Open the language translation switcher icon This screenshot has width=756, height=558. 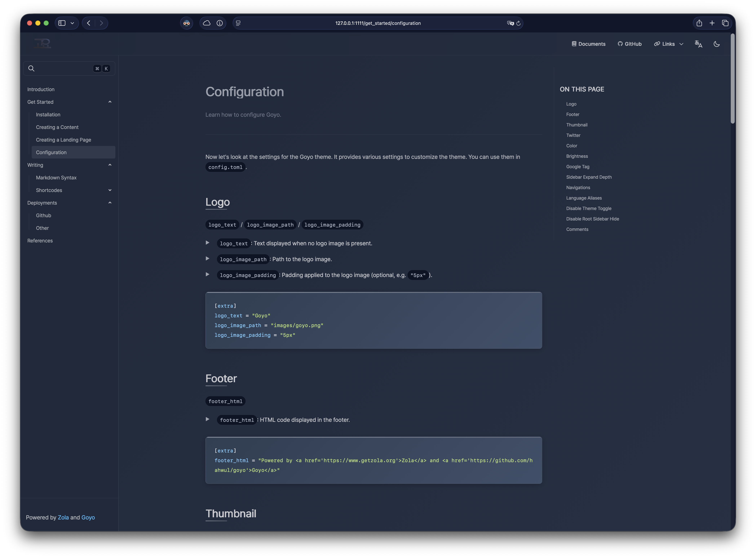pyautogui.click(x=698, y=44)
